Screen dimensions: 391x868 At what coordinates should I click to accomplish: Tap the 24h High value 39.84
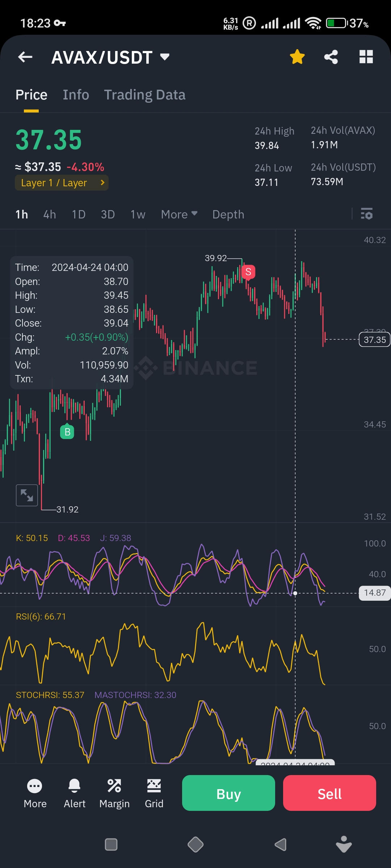click(267, 145)
